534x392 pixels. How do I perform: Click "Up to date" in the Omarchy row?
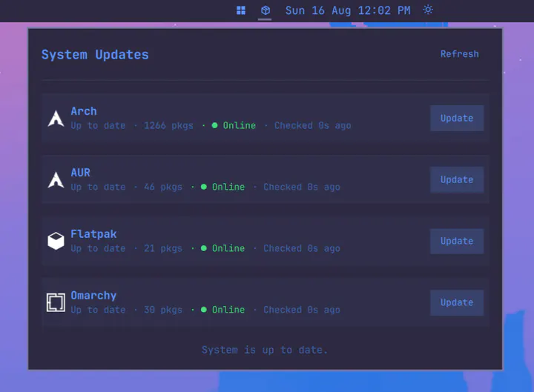pyautogui.click(x=98, y=310)
